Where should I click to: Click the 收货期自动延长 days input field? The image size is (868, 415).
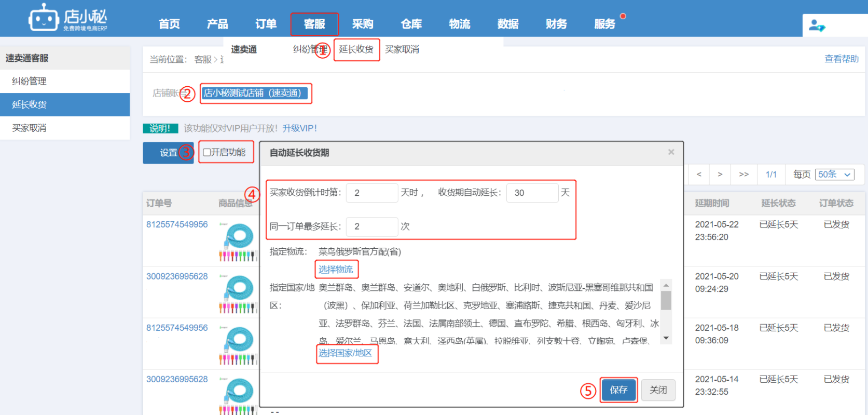(x=531, y=193)
